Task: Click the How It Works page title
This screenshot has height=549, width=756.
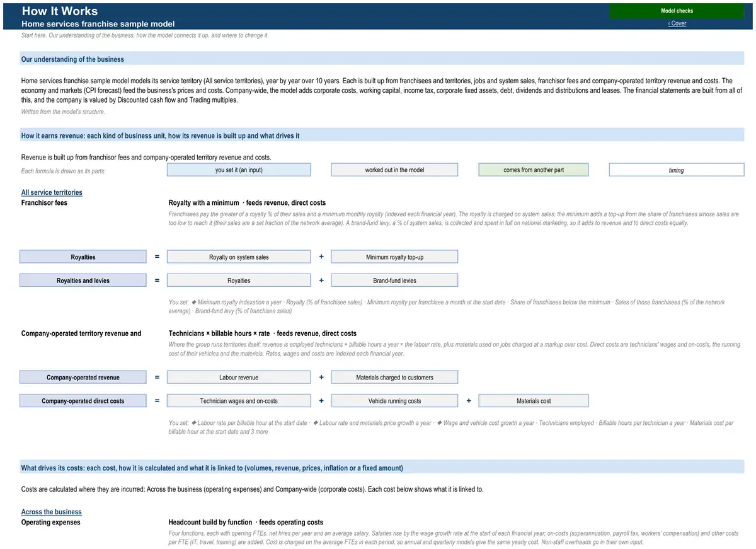Action: click(60, 11)
